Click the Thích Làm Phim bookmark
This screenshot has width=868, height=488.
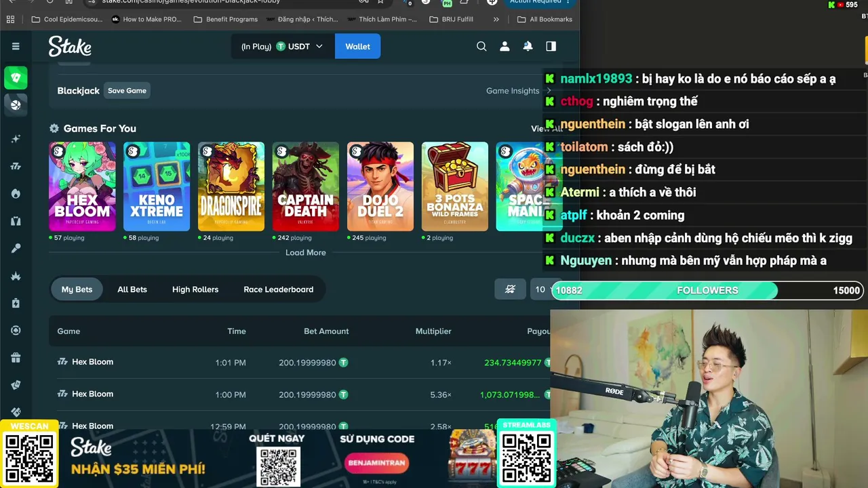(381, 19)
